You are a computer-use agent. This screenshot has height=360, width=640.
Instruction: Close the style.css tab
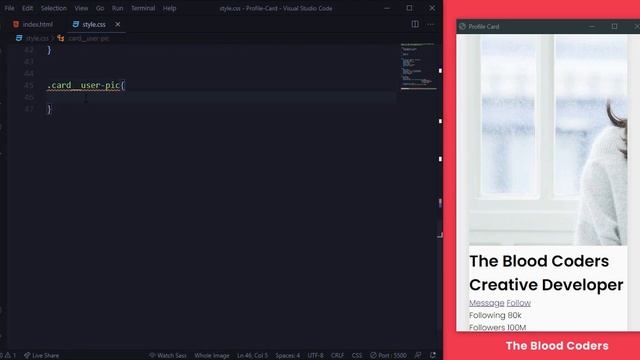pos(118,24)
